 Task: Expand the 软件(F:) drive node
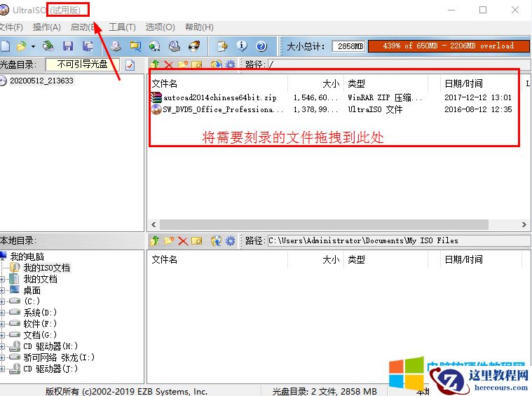click(2, 324)
